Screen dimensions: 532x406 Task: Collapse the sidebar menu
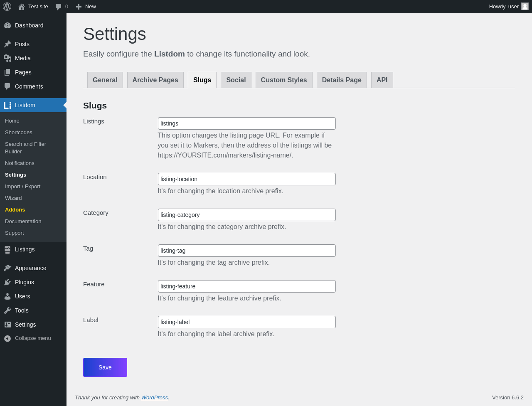(x=27, y=338)
